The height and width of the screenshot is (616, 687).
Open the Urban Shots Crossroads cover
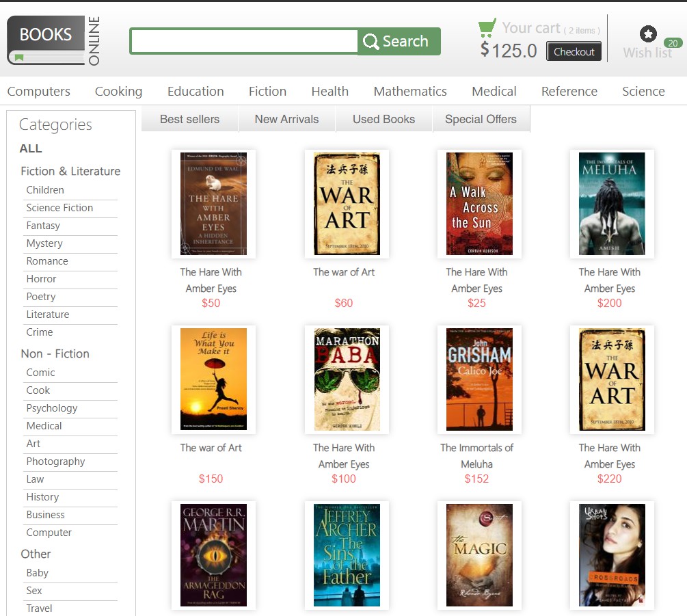(612, 555)
